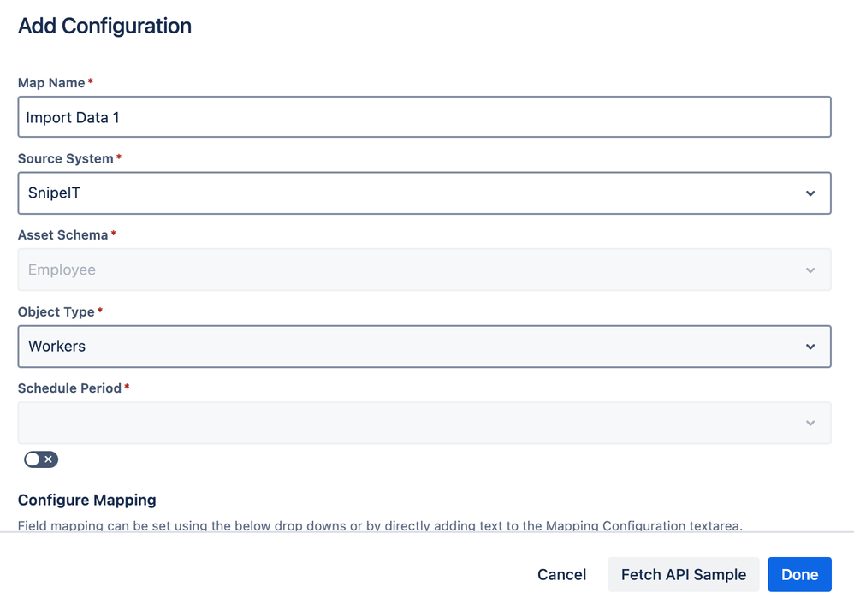Enable the toggle switch below Schedule Period
The width and height of the screenshot is (854, 616).
(x=40, y=459)
